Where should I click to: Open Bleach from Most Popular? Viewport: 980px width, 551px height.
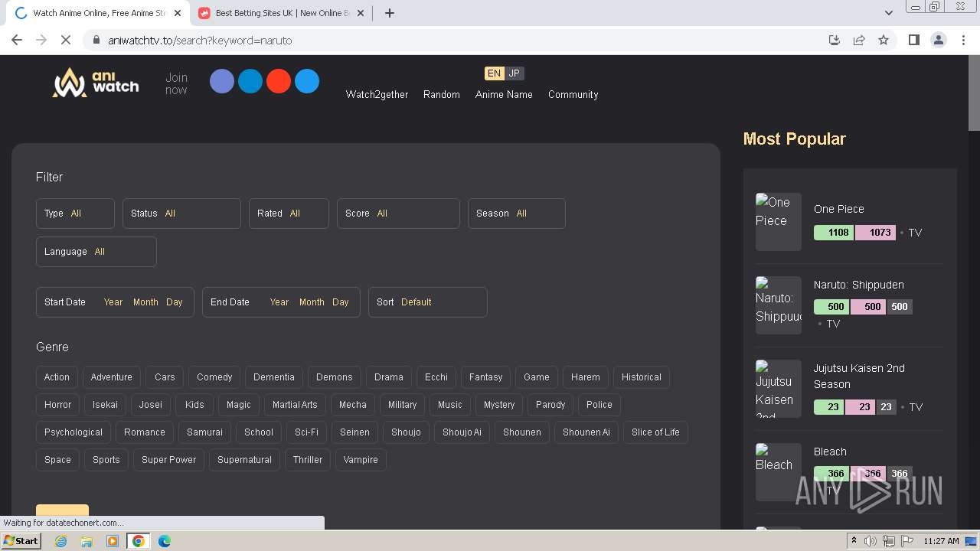830,452
